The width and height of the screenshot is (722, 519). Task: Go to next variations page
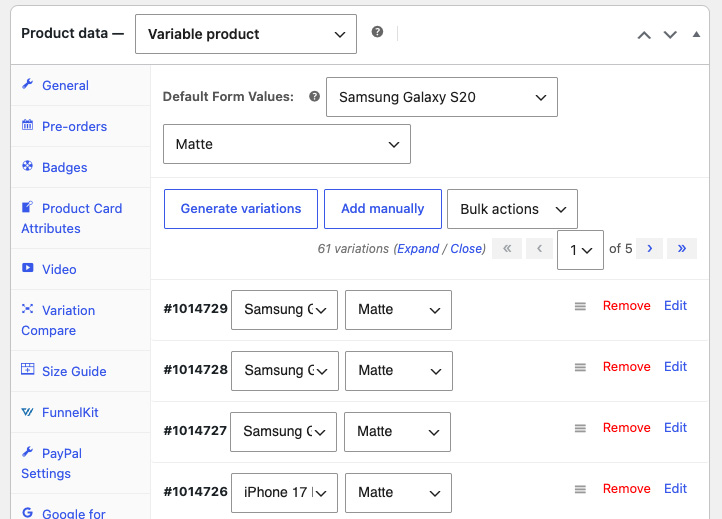[x=649, y=249]
